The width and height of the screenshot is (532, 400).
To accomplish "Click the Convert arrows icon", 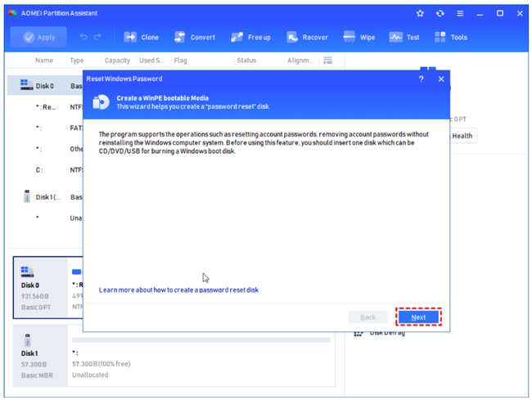I will (x=180, y=37).
